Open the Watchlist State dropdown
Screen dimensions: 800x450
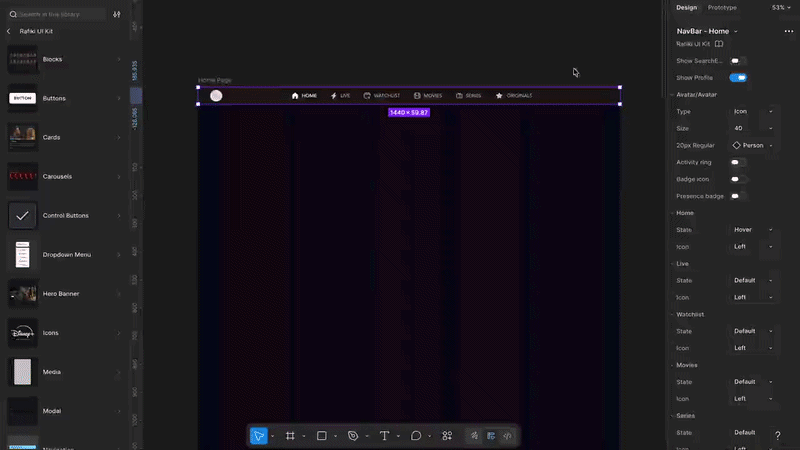coord(753,331)
